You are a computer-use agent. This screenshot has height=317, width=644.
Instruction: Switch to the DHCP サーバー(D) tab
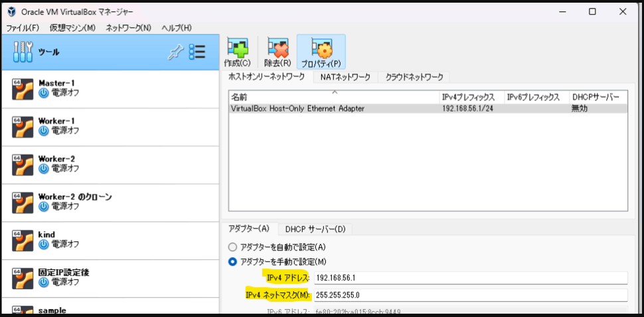[315, 229]
